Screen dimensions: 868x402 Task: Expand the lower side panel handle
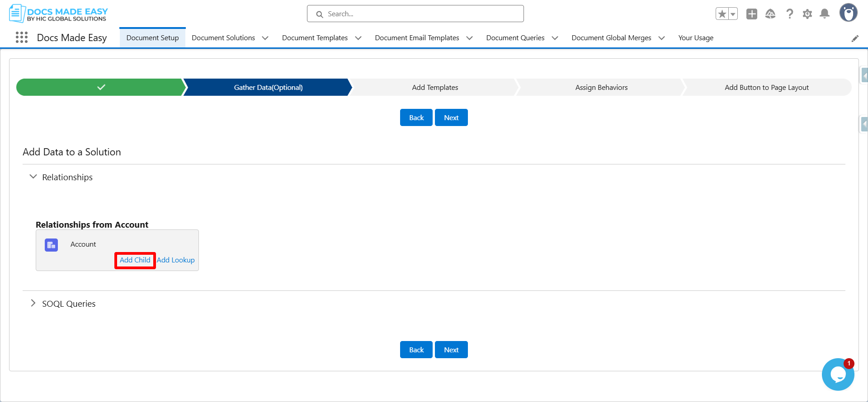(864, 124)
